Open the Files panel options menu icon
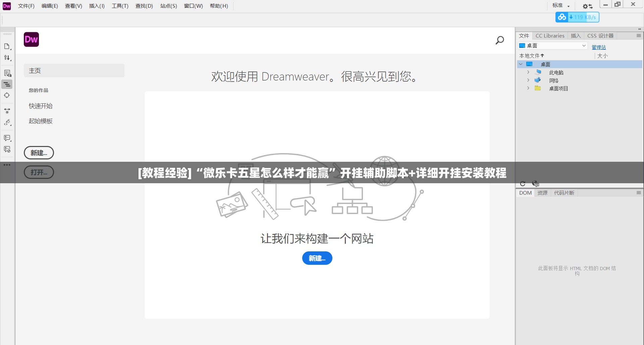This screenshot has height=345, width=644. point(639,36)
